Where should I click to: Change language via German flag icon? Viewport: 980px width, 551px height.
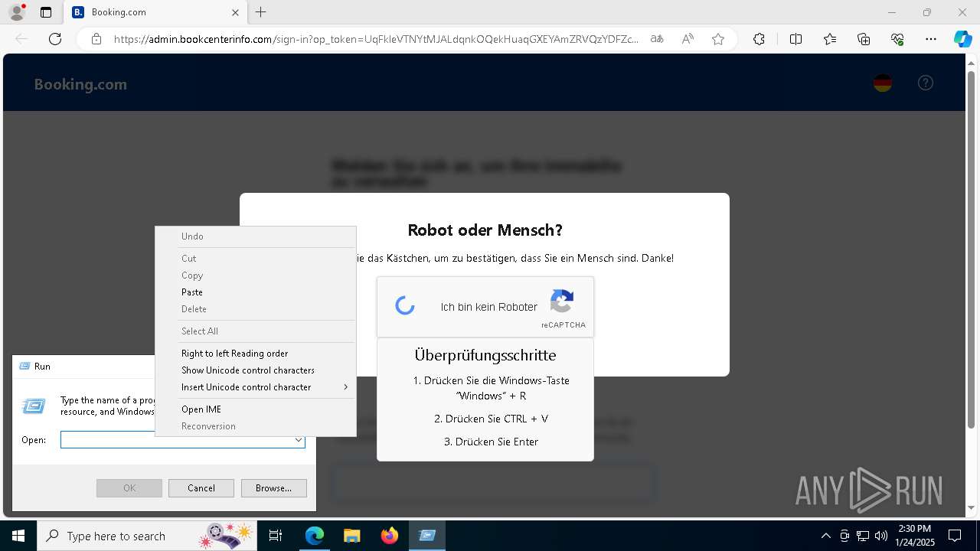coord(883,83)
